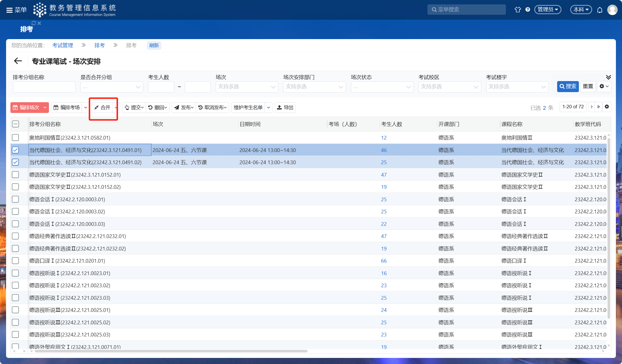Open the 考试校区 multi-select dropdown
The height and width of the screenshot is (364, 622).
pyautogui.click(x=449, y=87)
